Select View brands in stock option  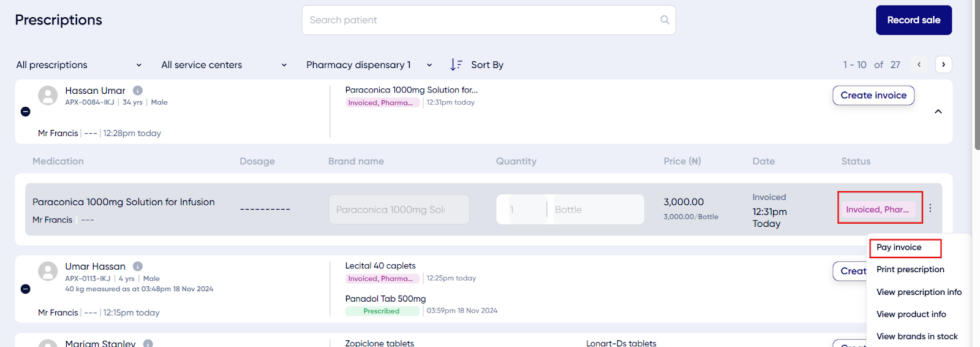(916, 337)
